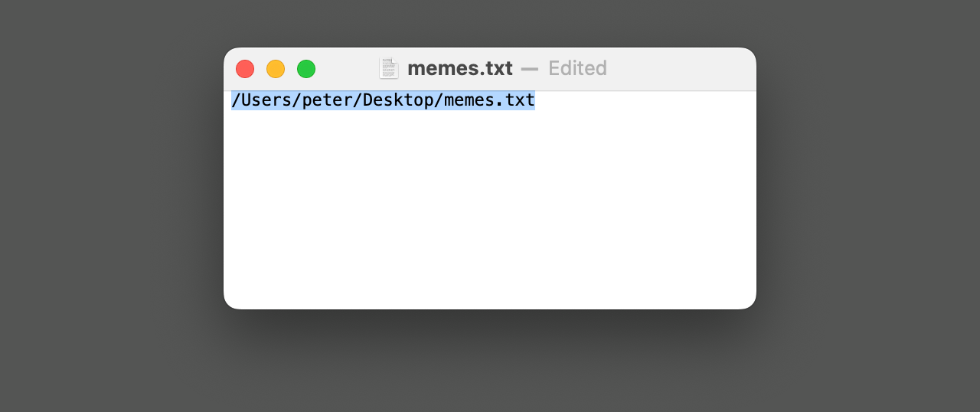Click the dash between title and Edited
The height and width of the screenshot is (412, 980).
(530, 69)
